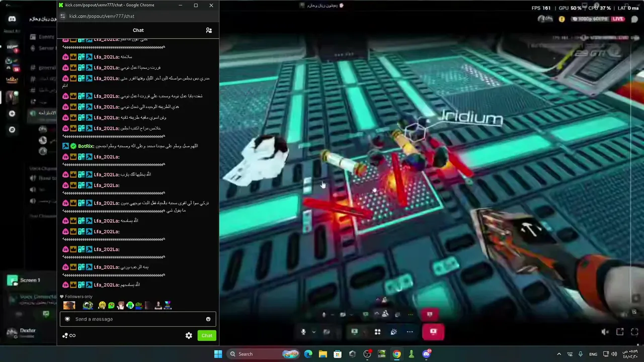The width and height of the screenshot is (644, 362).
Task: Click the kick.com popout chat URL
Action: pos(102,16)
